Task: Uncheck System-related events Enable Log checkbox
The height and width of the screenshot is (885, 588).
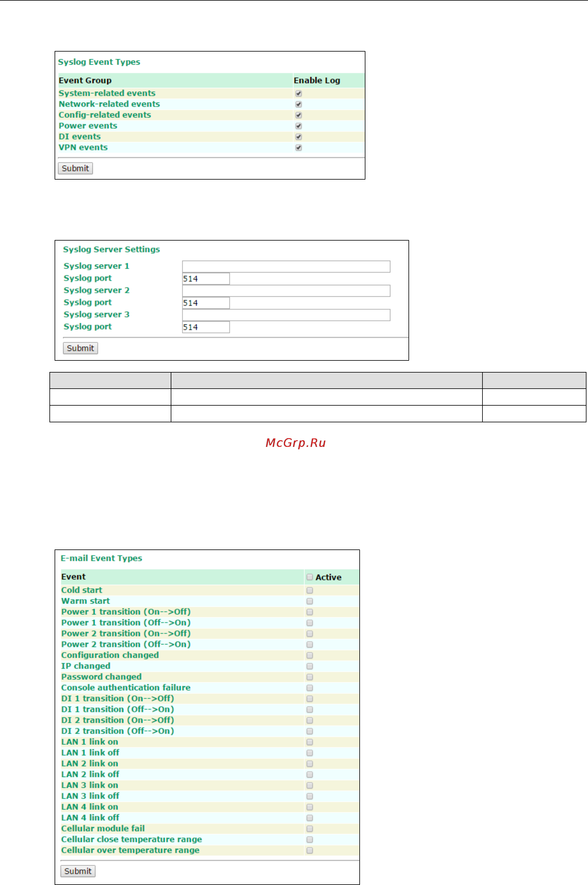Action: pos(298,93)
